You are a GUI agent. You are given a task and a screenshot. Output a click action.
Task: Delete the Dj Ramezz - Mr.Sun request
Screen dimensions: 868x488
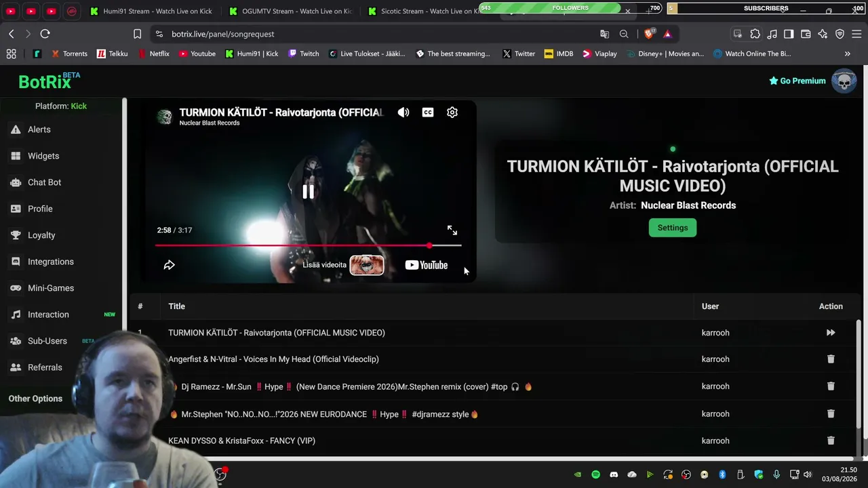click(831, 386)
